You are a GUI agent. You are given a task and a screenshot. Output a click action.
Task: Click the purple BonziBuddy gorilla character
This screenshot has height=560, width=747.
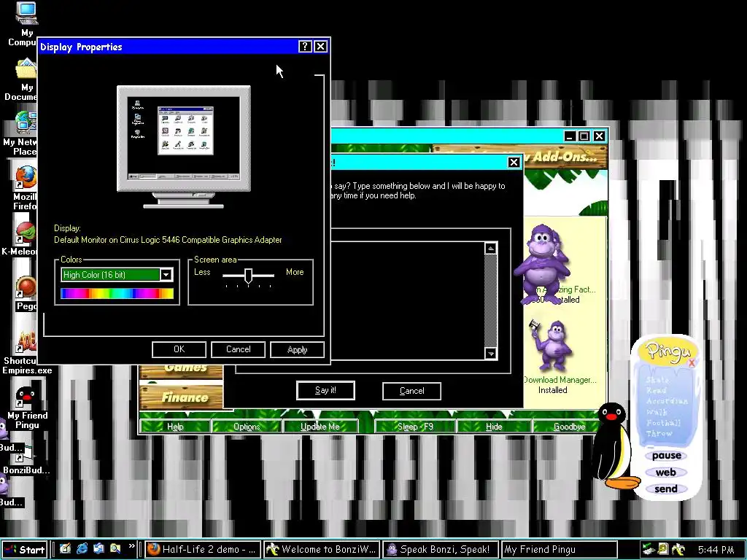[543, 264]
